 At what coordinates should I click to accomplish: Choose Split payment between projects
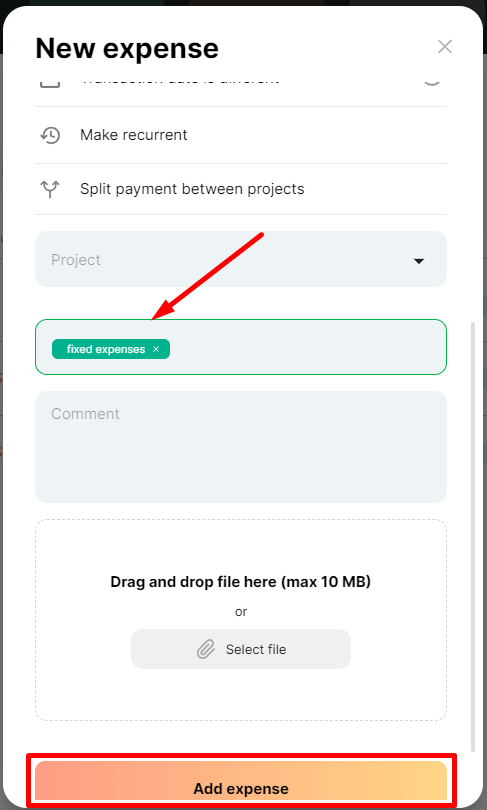[x=241, y=189]
